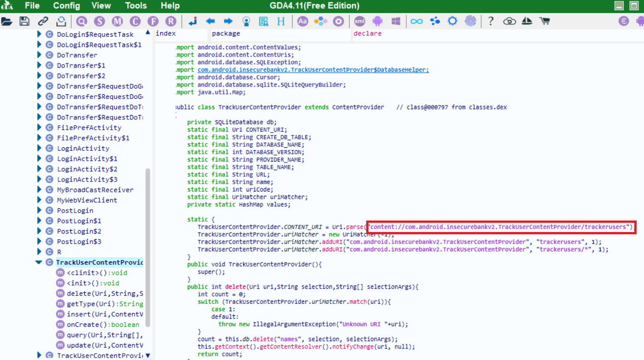Click the refresh tray toolbar icon
The width and height of the screenshot is (644, 360).
click(61, 21)
